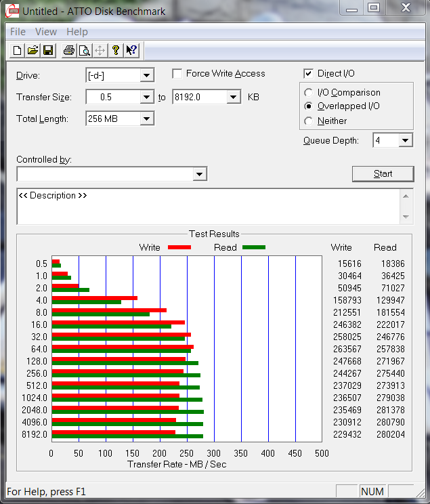Uncheck the Direct I/O checkbox
This screenshot has height=504, width=430.
click(x=309, y=74)
